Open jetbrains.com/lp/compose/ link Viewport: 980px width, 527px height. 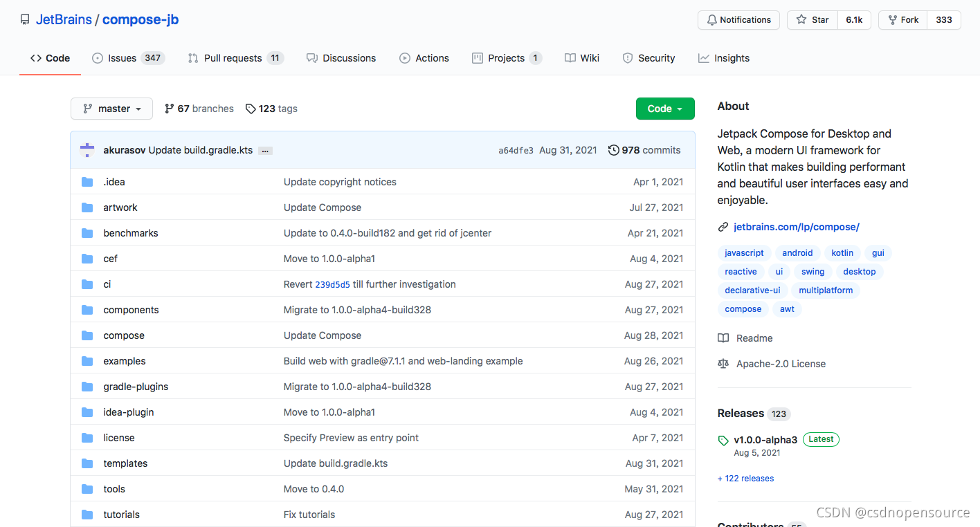click(797, 227)
